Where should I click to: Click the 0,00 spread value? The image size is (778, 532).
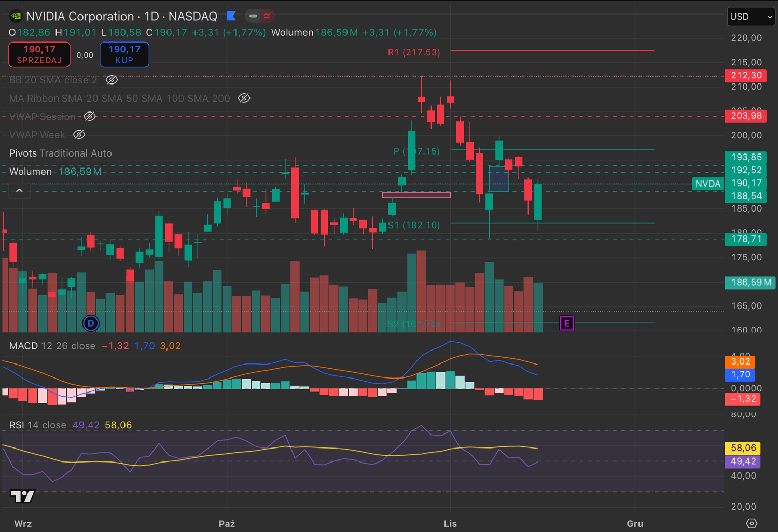coord(85,55)
